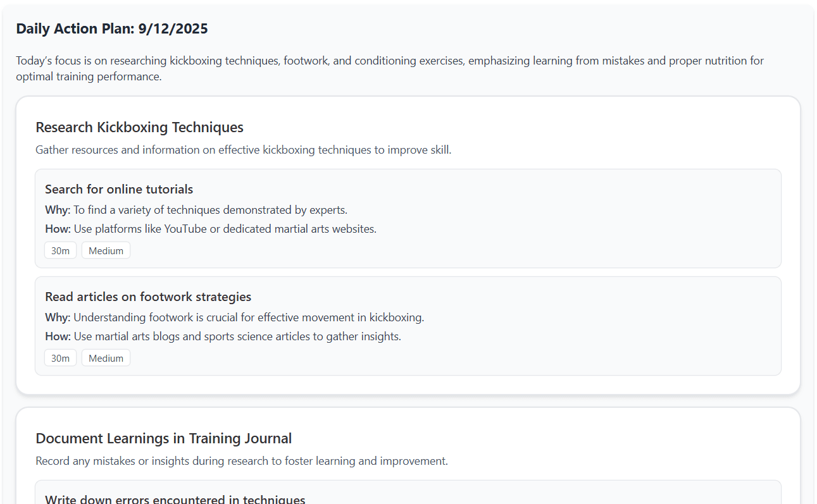Open Write down errors encountered task

175,500
